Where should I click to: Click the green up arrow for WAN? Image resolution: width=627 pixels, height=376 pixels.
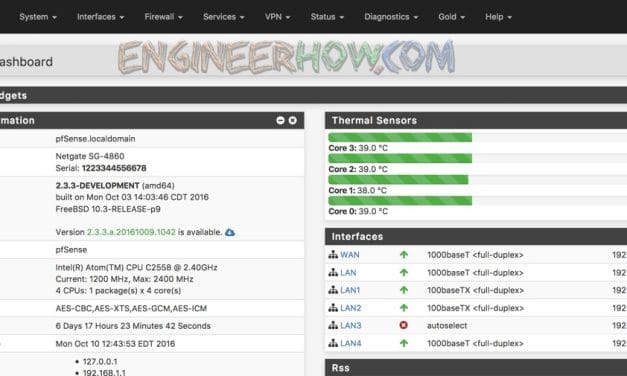404,254
